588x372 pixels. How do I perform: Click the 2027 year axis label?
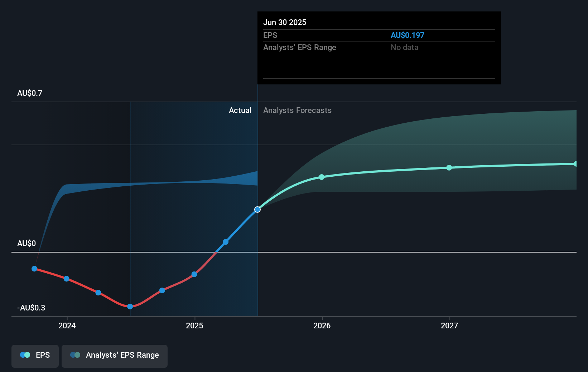point(449,325)
